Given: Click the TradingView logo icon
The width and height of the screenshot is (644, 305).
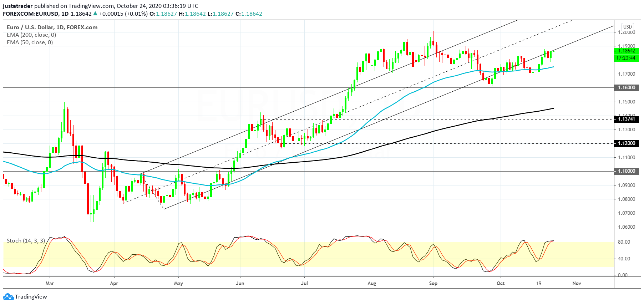Looking at the screenshot, I should pyautogui.click(x=8, y=297).
